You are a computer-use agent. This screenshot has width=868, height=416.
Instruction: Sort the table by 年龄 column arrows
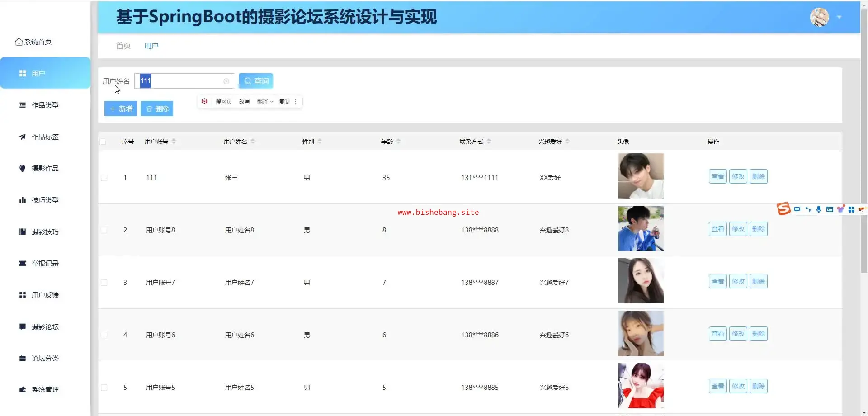398,142
